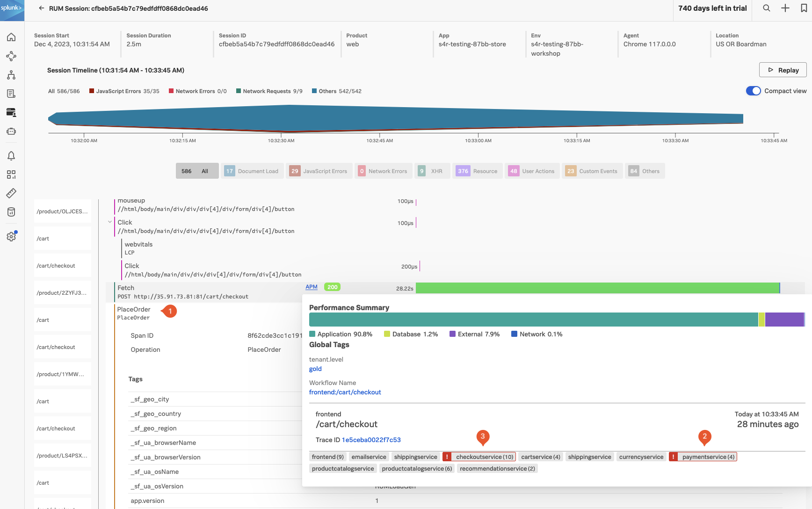The width and height of the screenshot is (812, 509).
Task: Select Network Errors filter tab with 0
Action: pyautogui.click(x=384, y=171)
